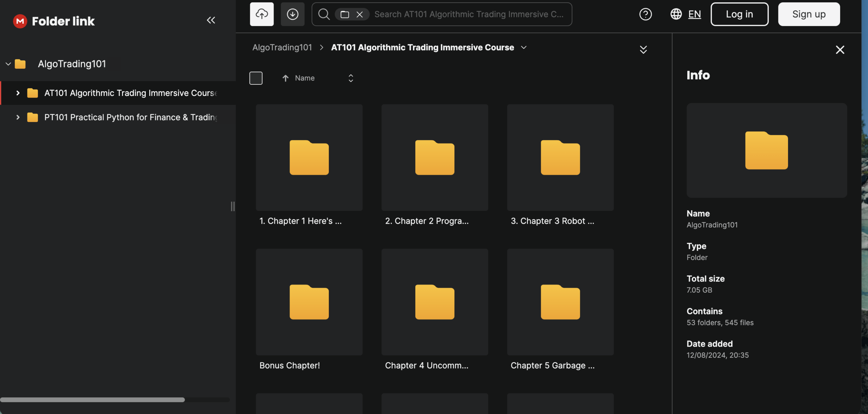Image resolution: width=868 pixels, height=414 pixels.
Task: Collapse the sidebar with double-chevron icon
Action: [211, 20]
